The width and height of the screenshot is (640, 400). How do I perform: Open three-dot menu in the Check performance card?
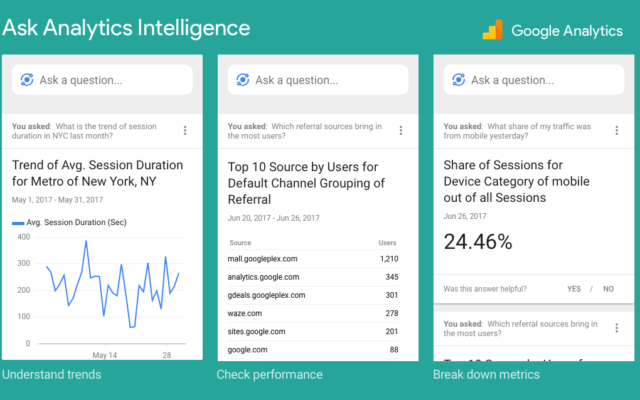tap(401, 131)
